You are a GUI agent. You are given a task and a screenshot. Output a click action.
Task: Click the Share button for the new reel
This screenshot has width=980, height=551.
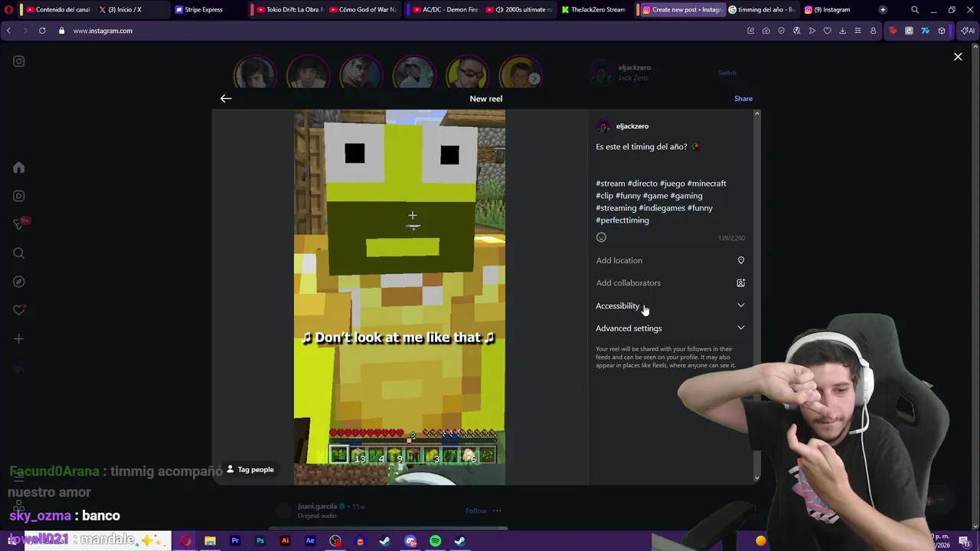[743, 99]
